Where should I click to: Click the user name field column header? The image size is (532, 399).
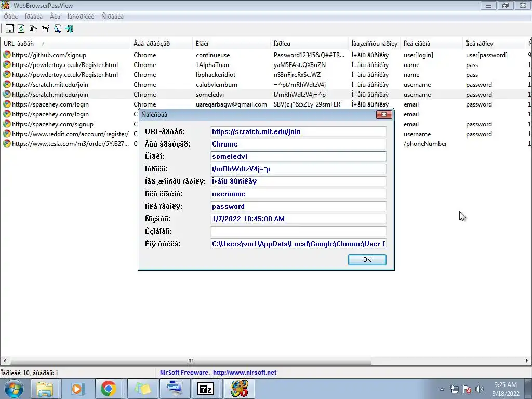[431, 44]
